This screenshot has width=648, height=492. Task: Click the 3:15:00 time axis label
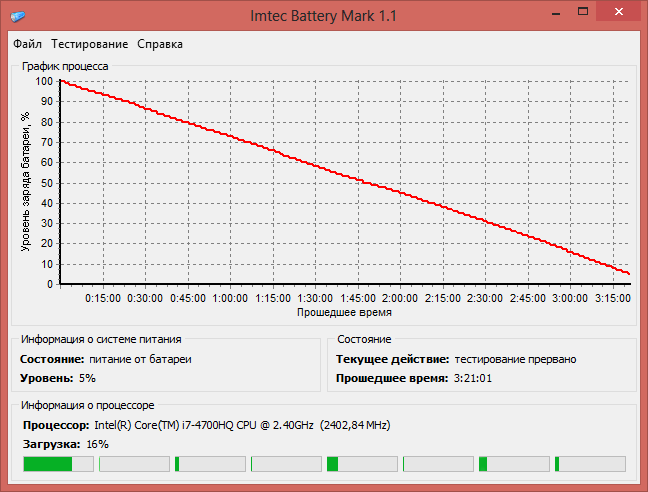pos(612,298)
